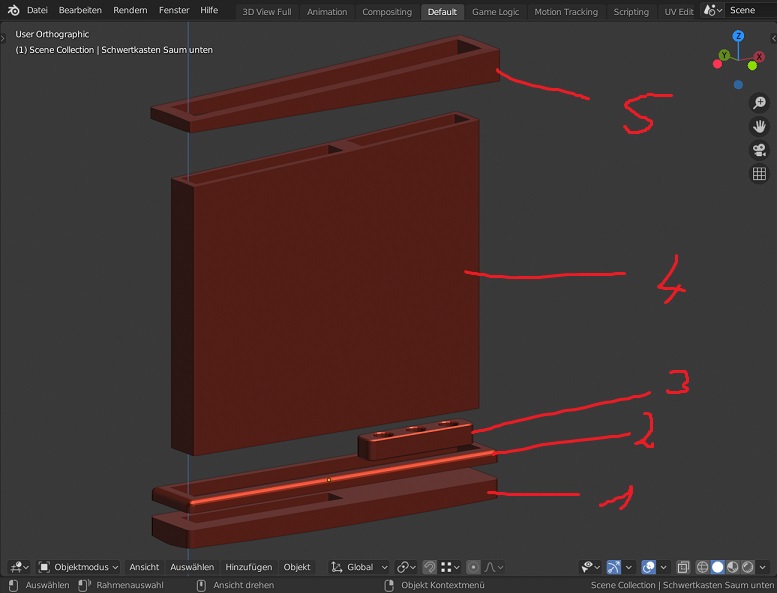Click the blue Z axis gizmo handle
The image size is (777, 593).
click(738, 36)
